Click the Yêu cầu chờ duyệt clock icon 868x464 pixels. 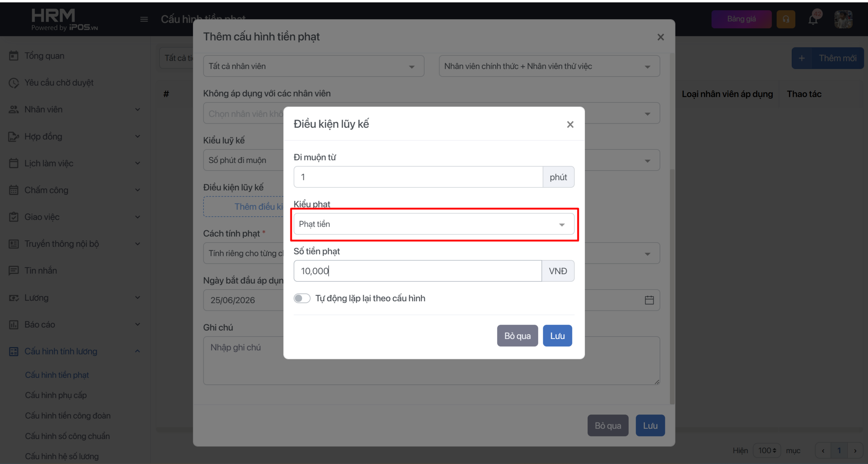(14, 83)
